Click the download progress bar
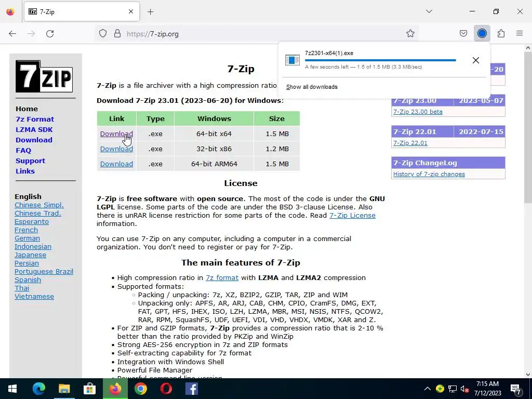532x399 pixels. click(x=380, y=60)
